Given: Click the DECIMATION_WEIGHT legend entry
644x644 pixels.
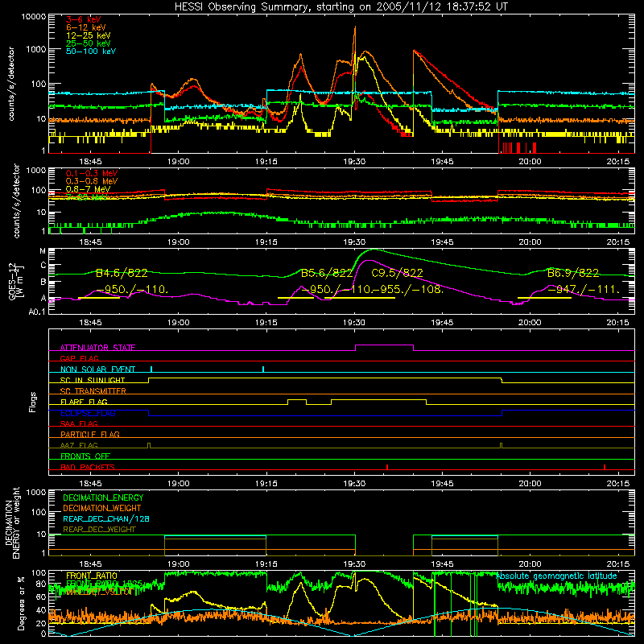Looking at the screenshot, I should (102, 508).
